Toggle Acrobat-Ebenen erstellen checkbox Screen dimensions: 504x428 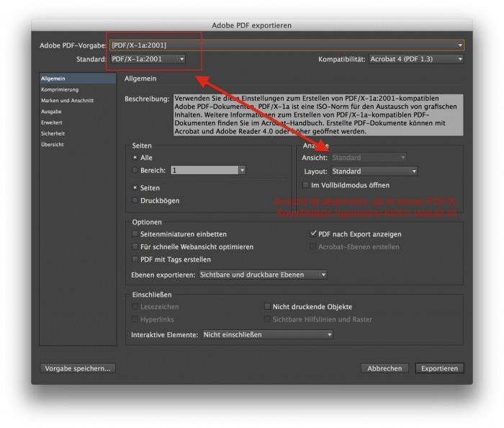pos(313,246)
